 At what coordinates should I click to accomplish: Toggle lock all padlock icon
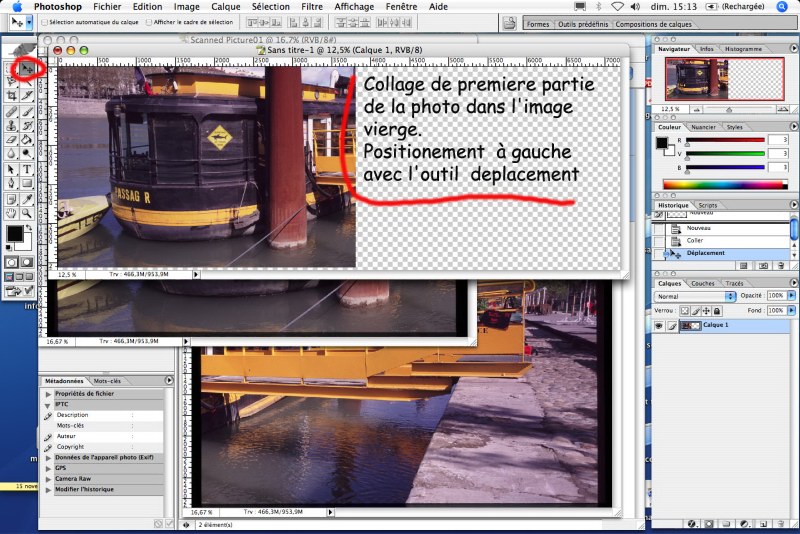717,311
